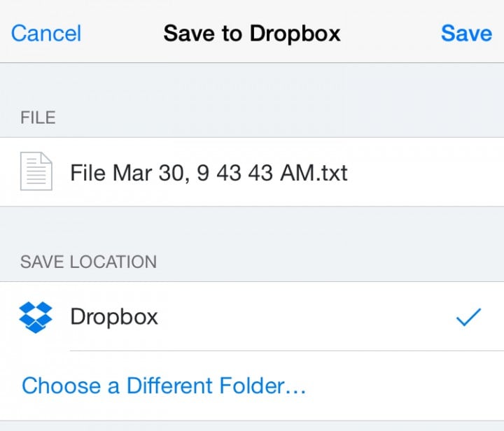Select Dropbox as save location

pos(252,316)
